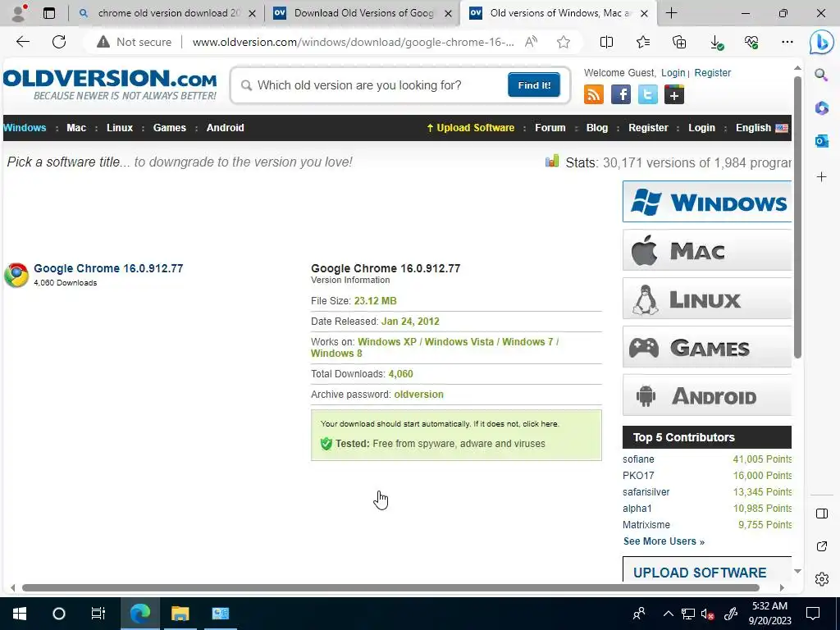Click Upload Software in the nav bar
This screenshot has width=840, height=630.
coord(470,127)
